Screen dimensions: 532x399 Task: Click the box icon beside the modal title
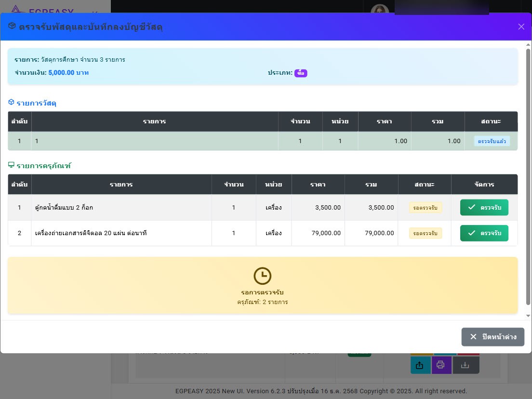pos(12,26)
